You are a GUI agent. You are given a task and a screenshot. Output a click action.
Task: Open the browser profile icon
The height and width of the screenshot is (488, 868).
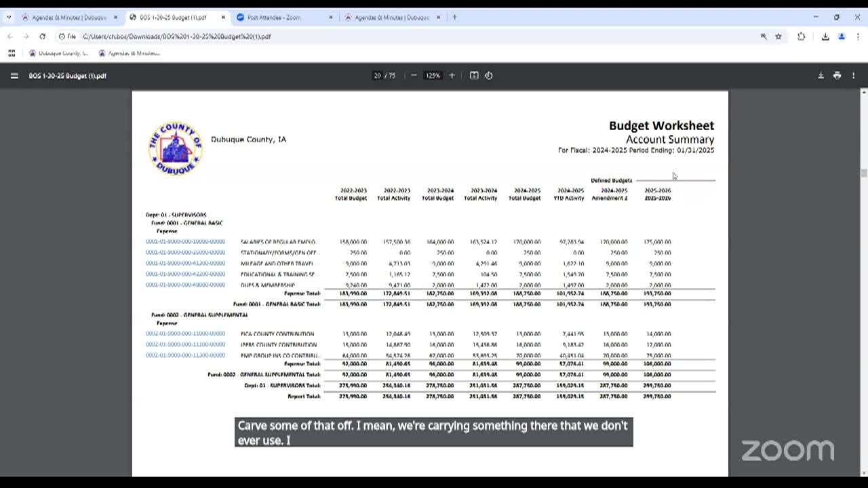(842, 37)
